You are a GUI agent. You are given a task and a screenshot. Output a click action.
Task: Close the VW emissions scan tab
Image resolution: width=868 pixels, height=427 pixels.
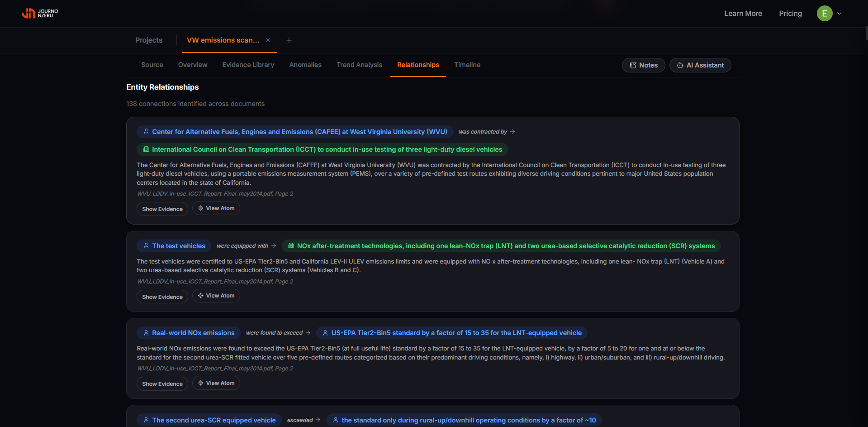[268, 40]
